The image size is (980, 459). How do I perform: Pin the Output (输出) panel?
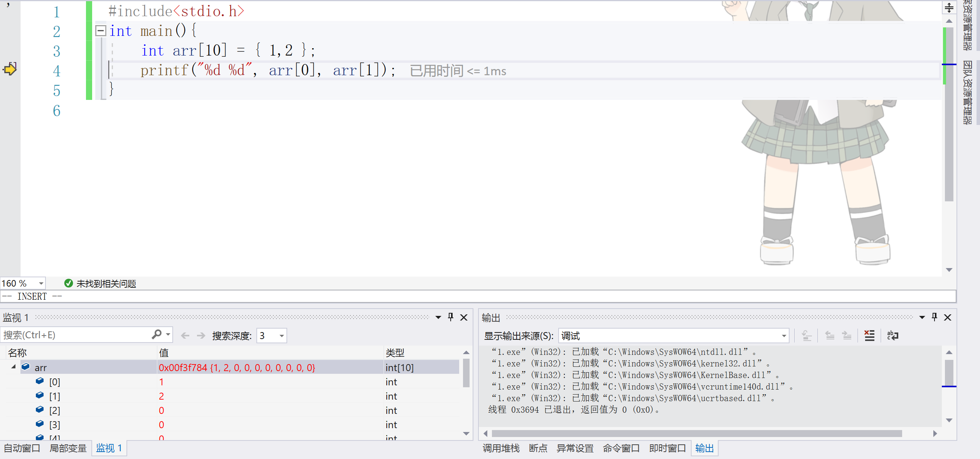point(934,317)
